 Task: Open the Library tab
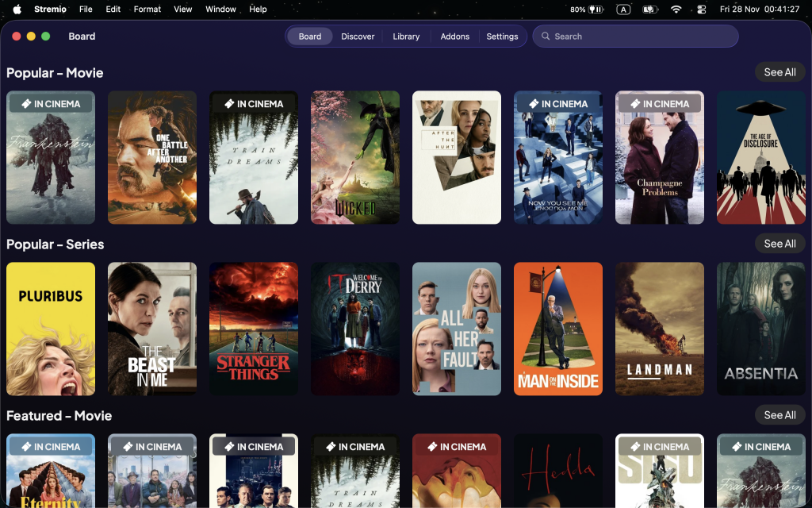pos(406,37)
